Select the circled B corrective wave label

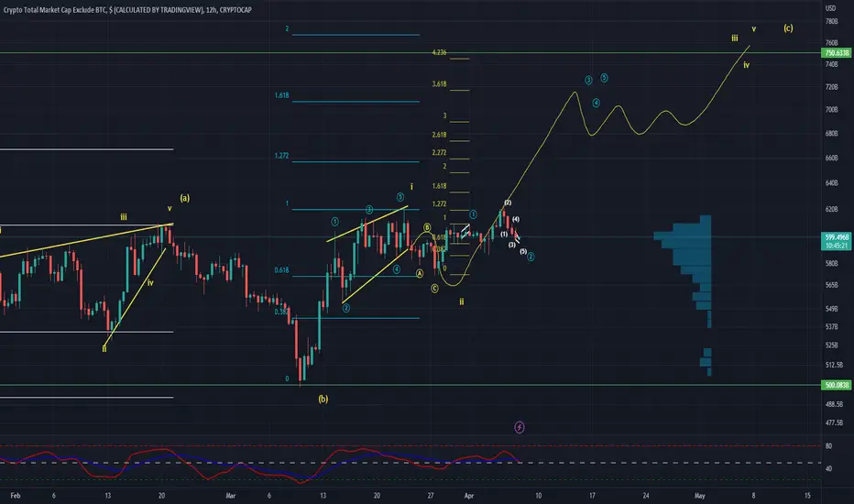(x=427, y=227)
